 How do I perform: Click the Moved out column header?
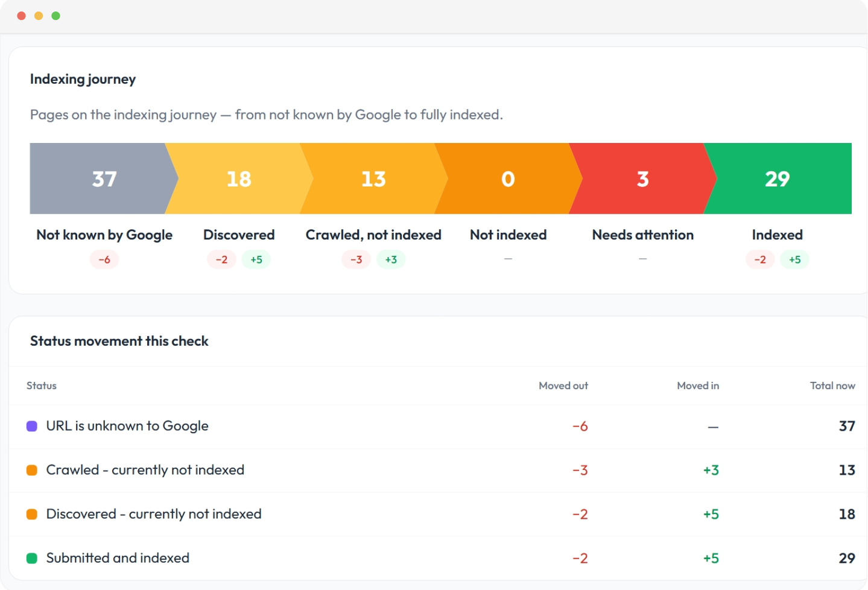(x=563, y=385)
